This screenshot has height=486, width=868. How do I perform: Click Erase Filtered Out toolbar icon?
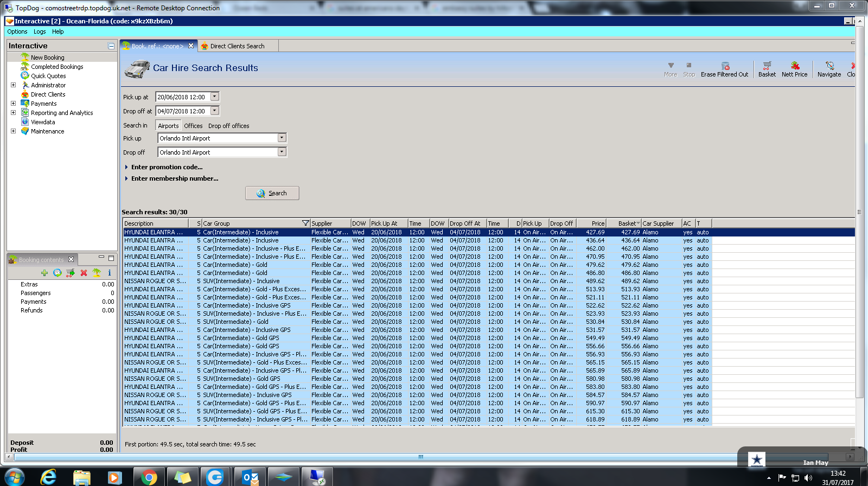click(x=725, y=66)
